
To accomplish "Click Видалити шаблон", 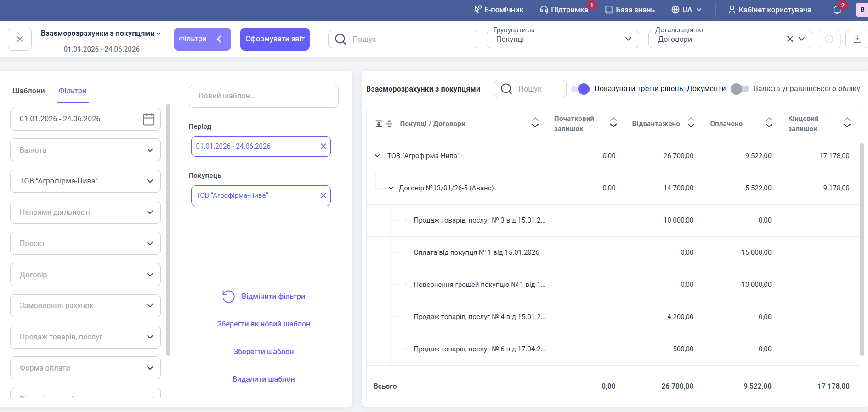I will pos(264,379).
